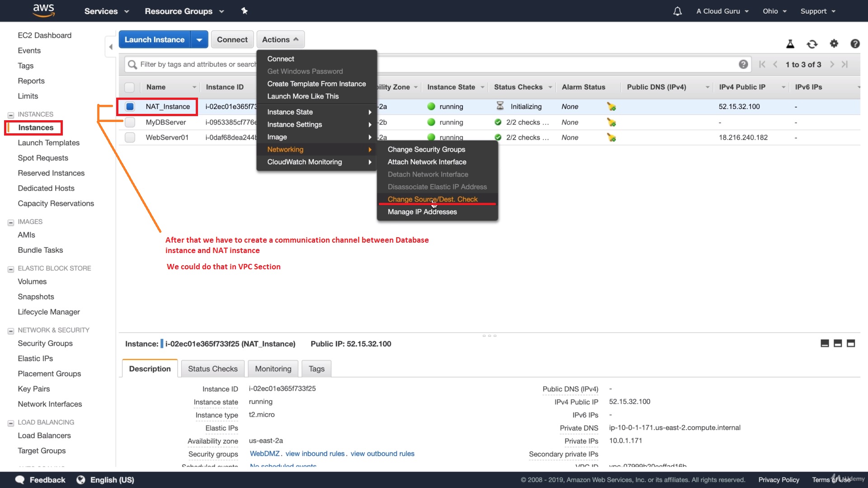The height and width of the screenshot is (488, 868).
Task: Click the notifications bell icon
Action: 677,11
